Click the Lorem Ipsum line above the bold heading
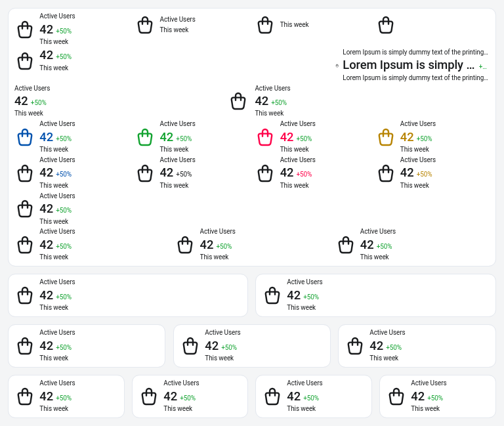The width and height of the screenshot is (504, 426). tap(415, 52)
